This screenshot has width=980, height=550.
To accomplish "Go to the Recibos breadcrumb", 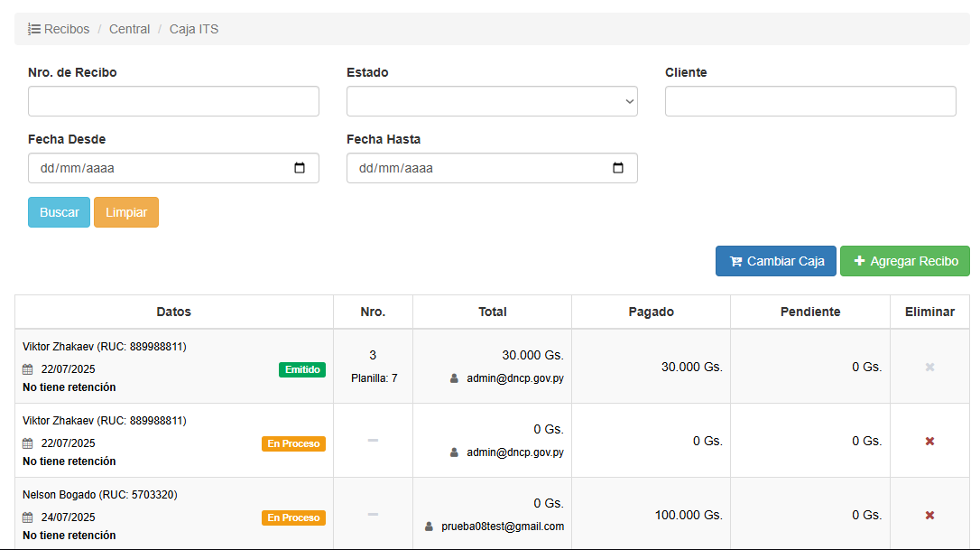I will [67, 29].
